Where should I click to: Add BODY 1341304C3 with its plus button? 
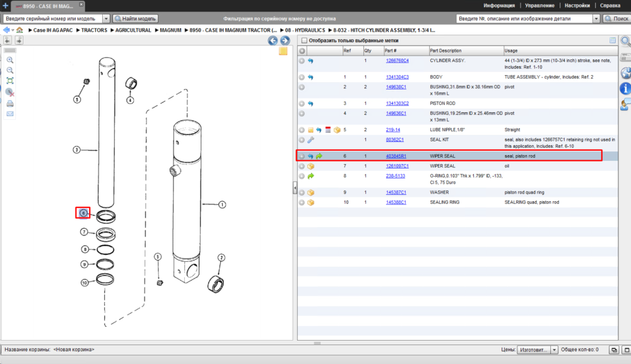coord(302,77)
